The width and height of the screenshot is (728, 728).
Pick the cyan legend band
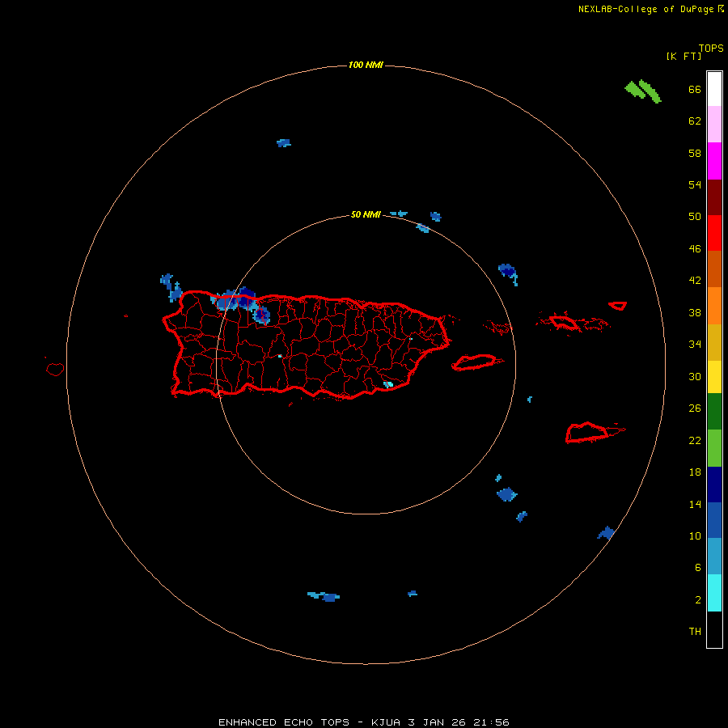click(714, 593)
